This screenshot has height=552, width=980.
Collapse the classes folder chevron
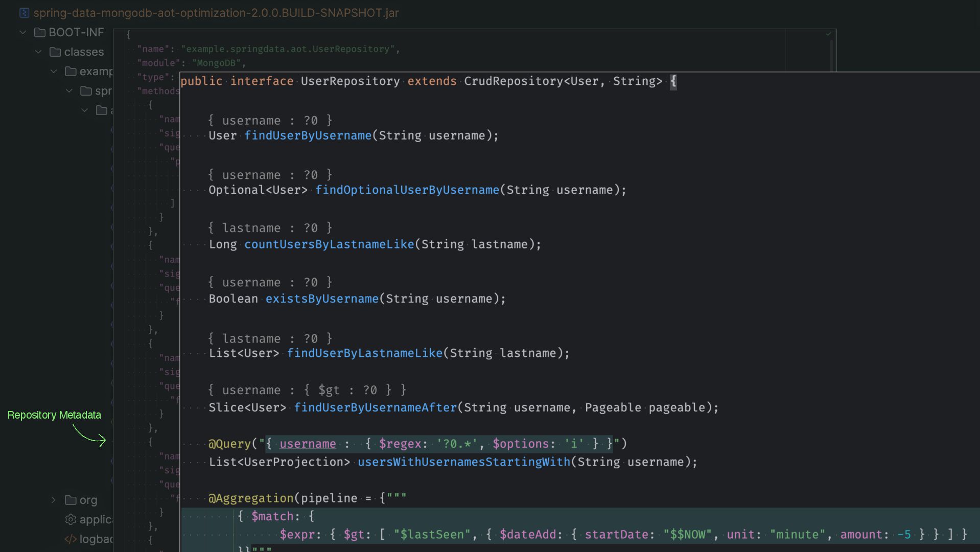point(38,52)
